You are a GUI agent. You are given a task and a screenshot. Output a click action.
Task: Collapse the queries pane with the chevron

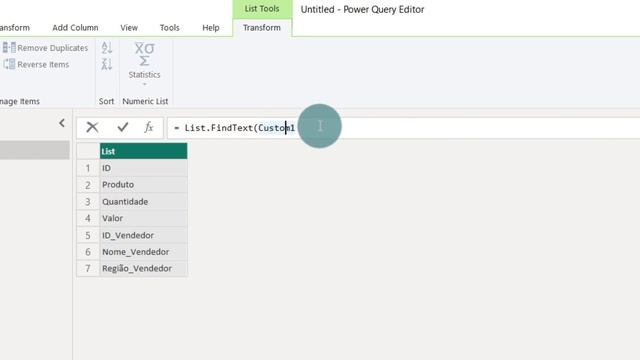[x=62, y=123]
